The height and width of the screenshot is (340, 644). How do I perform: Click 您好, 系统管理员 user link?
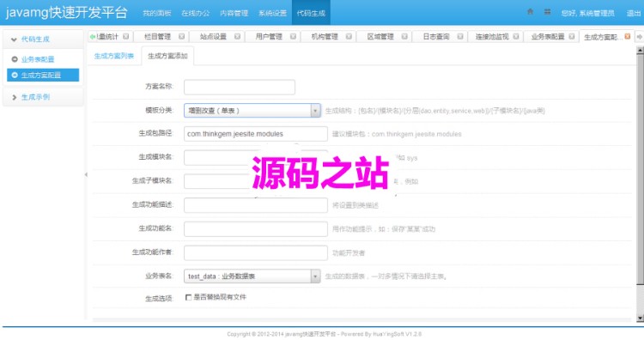587,13
